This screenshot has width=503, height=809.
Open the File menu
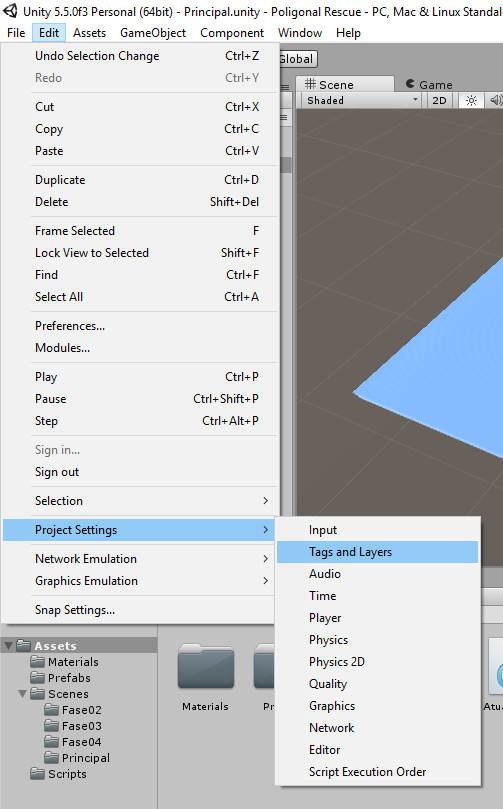pyautogui.click(x=16, y=33)
